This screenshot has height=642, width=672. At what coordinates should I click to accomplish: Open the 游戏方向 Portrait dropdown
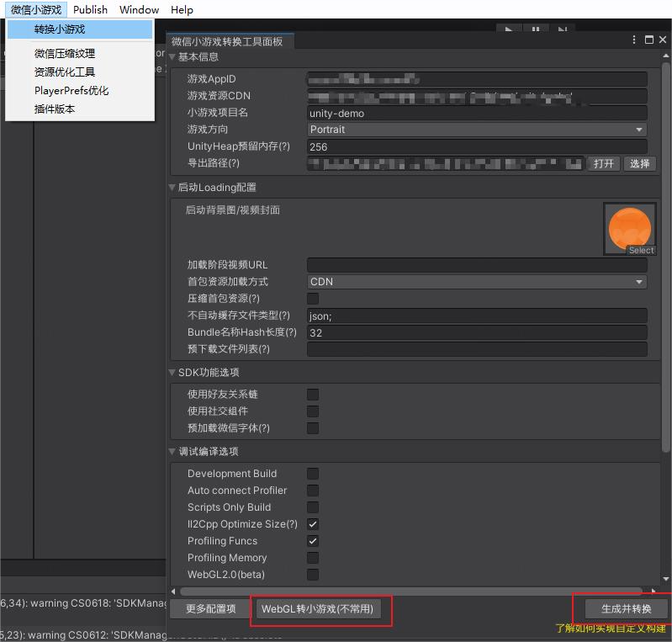[x=477, y=130]
